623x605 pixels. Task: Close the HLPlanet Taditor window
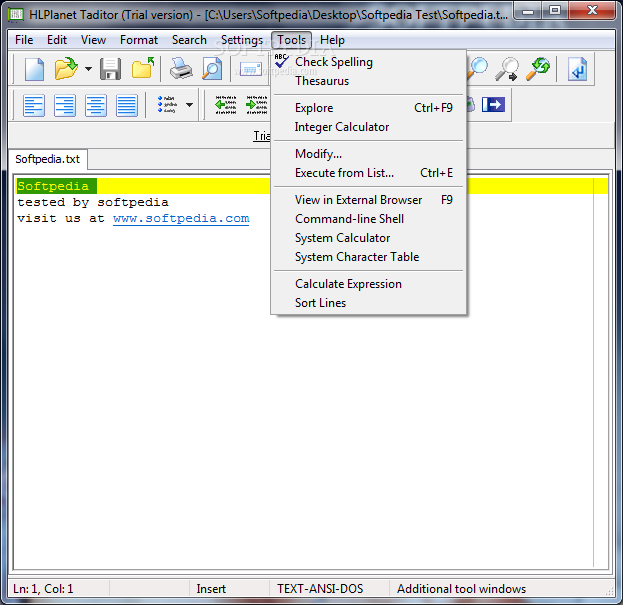592,11
